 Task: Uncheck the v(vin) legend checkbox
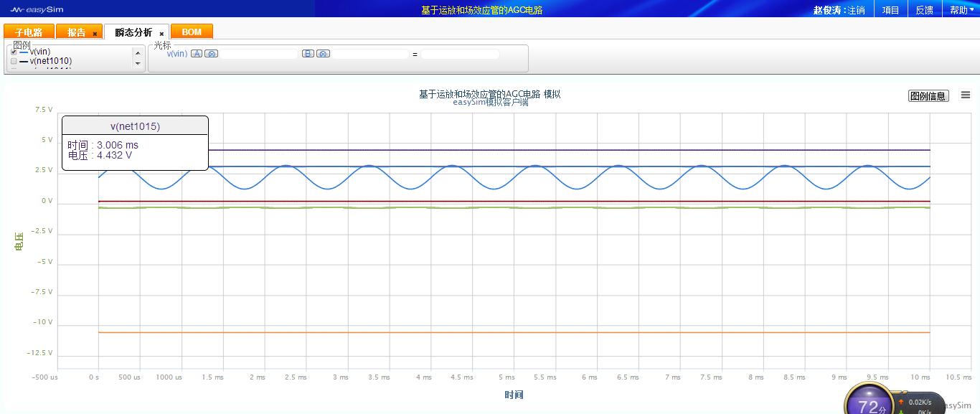click(14, 52)
